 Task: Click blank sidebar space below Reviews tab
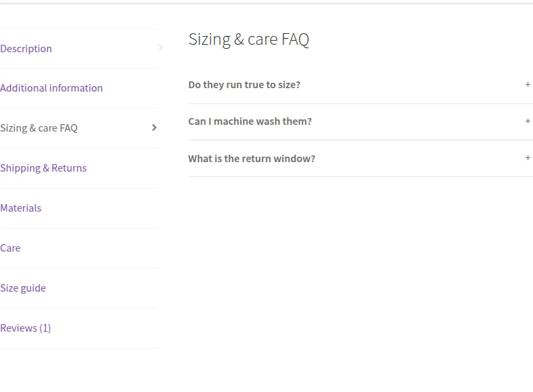point(79,370)
